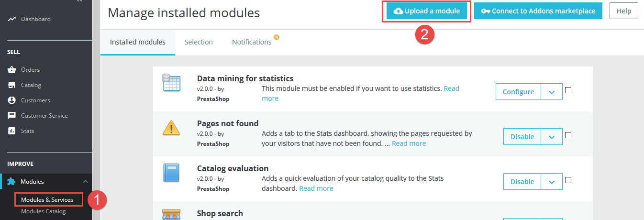Screen dimensions: 644x220
Task: Click the Catalog store icon
Action: coord(12,85)
